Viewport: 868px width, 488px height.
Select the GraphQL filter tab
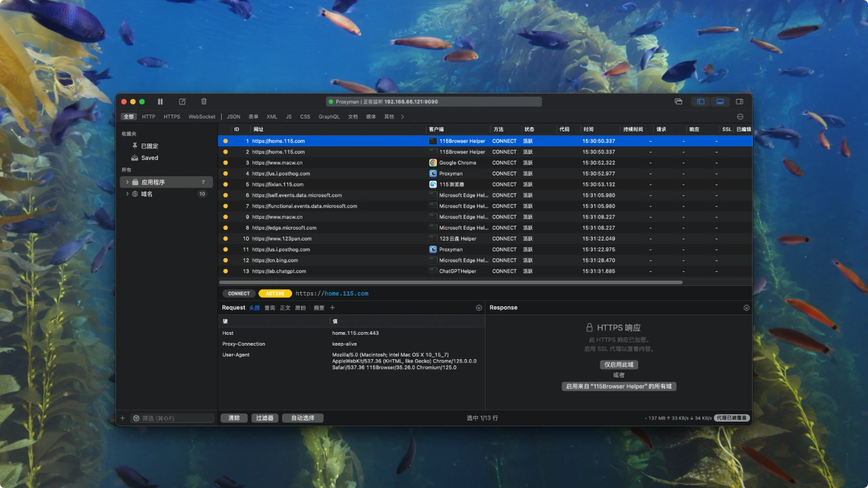(329, 117)
